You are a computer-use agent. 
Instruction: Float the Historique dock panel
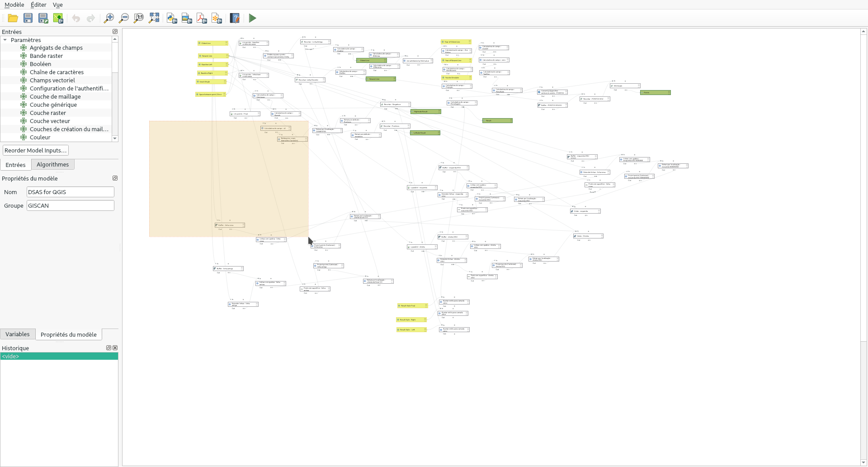108,348
